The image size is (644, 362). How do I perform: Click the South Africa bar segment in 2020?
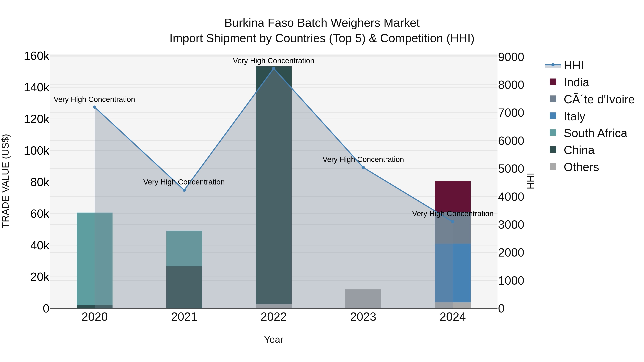(x=95, y=259)
